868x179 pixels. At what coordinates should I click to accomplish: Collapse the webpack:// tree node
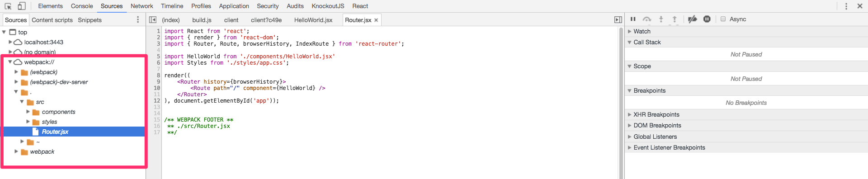click(10, 62)
